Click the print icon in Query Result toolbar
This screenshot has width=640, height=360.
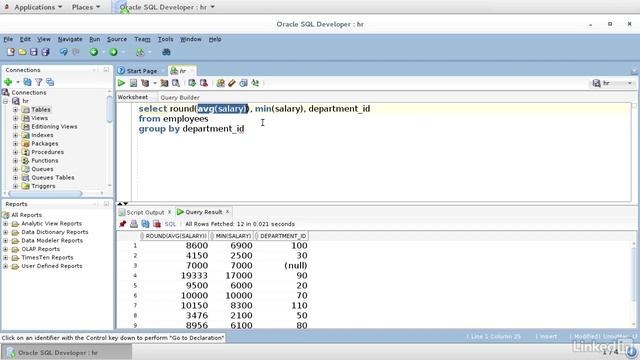pos(134,224)
